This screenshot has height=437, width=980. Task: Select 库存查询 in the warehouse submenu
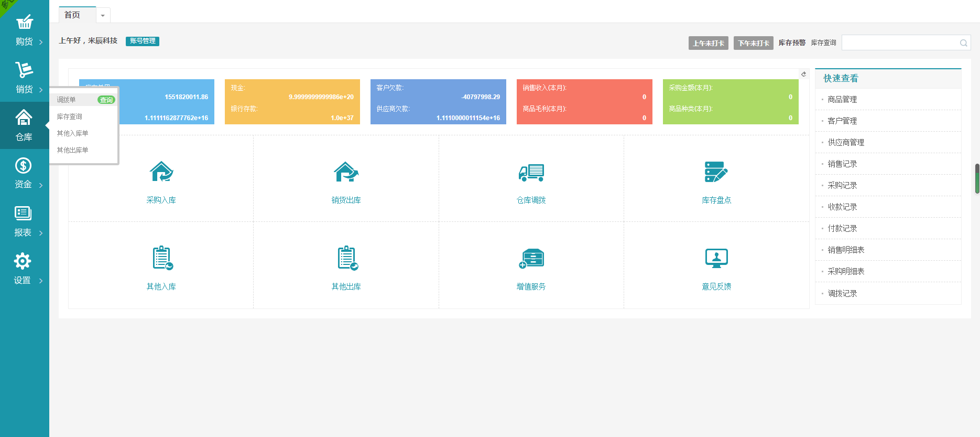70,116
